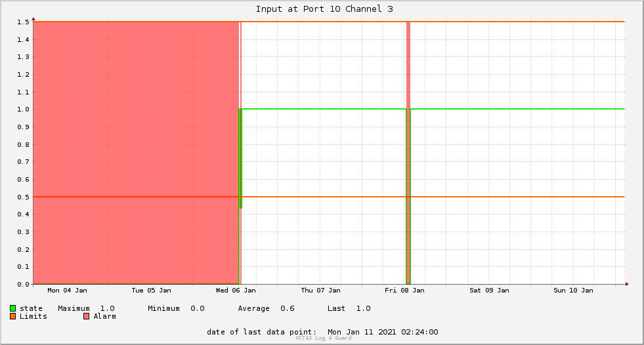Click the 1.0 y-axis value

[x=23, y=110]
